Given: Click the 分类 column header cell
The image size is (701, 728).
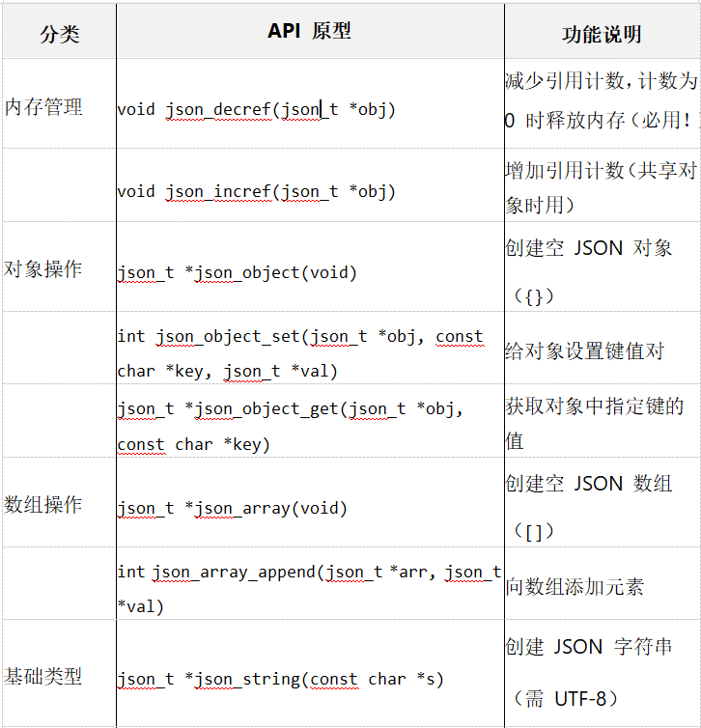Looking at the screenshot, I should point(59,35).
